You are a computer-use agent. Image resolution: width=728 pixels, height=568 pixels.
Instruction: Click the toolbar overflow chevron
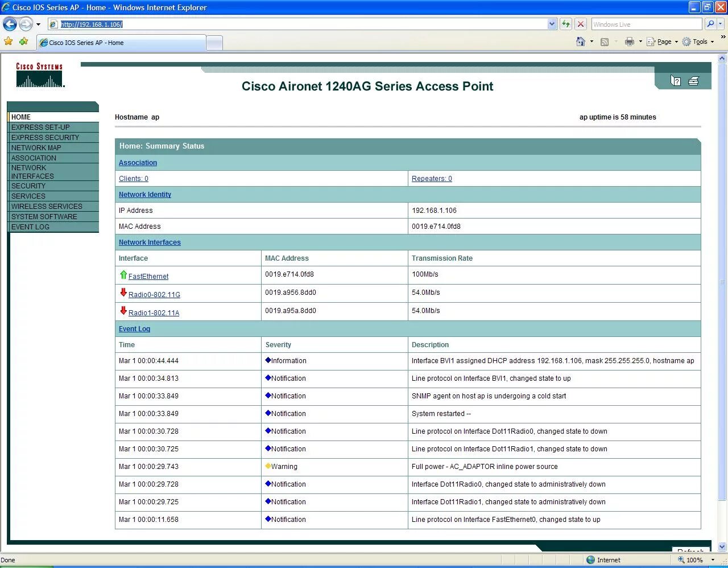723,38
